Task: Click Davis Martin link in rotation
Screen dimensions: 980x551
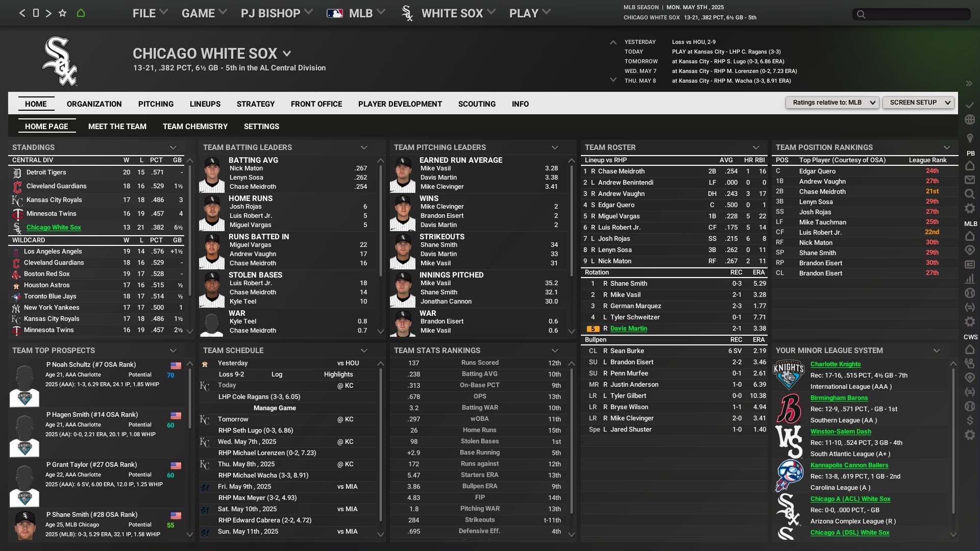Action: pyautogui.click(x=628, y=329)
